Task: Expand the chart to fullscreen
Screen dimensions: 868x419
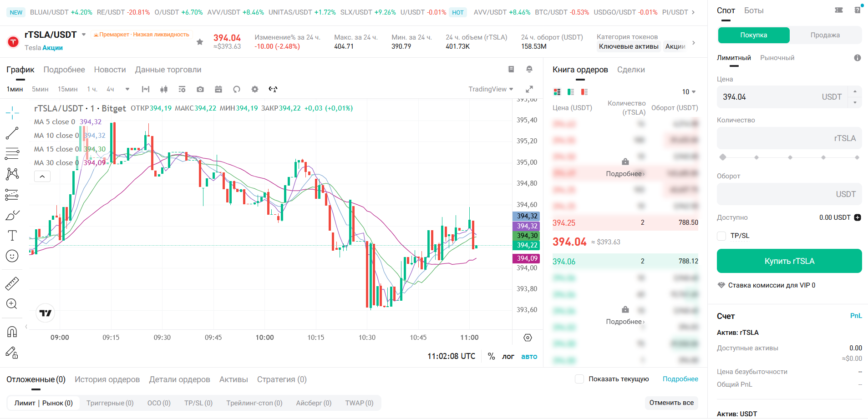Action: [x=529, y=89]
